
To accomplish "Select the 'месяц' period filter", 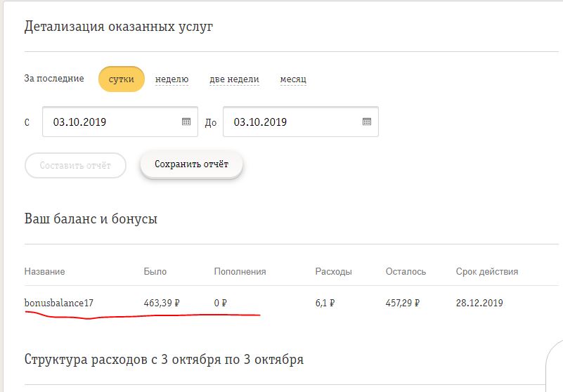I will coord(293,79).
